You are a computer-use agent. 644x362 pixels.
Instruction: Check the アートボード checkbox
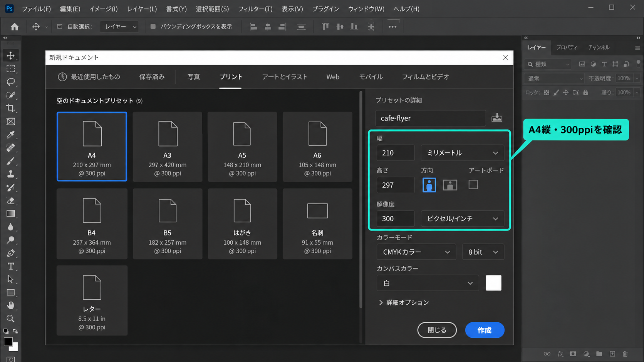473,185
